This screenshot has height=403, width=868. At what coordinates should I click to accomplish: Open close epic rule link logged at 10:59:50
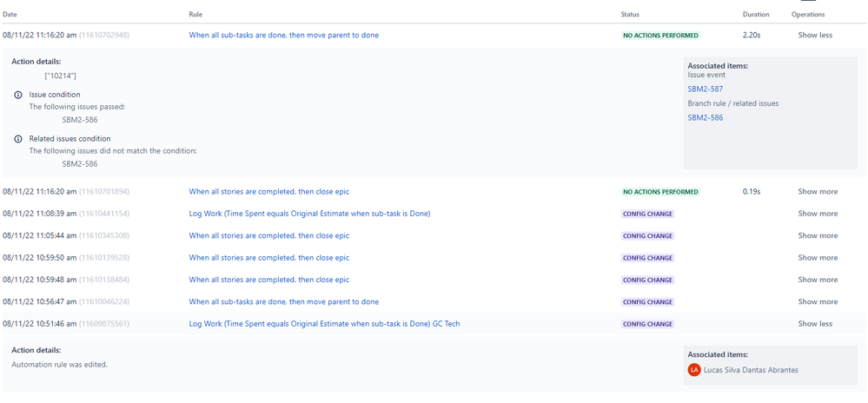(x=269, y=258)
